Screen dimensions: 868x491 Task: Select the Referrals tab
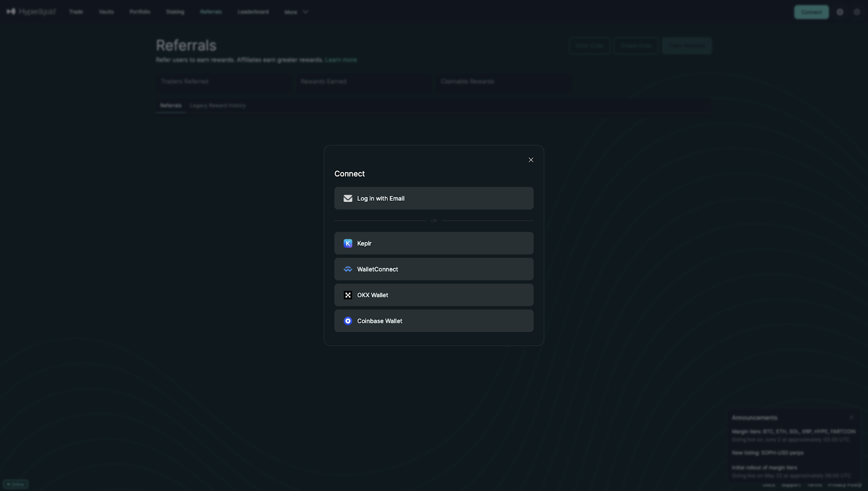coord(171,105)
